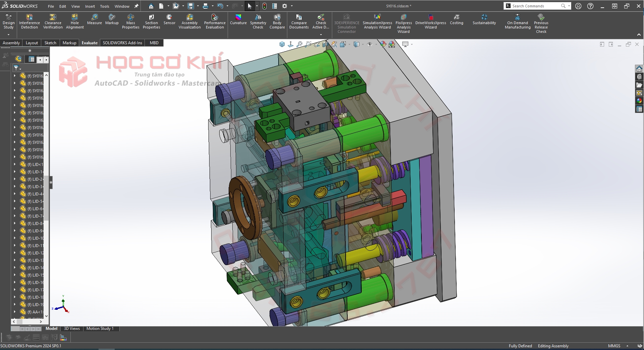Open the Help question mark button
Viewport: 644px width, 350px height.
(x=590, y=6)
